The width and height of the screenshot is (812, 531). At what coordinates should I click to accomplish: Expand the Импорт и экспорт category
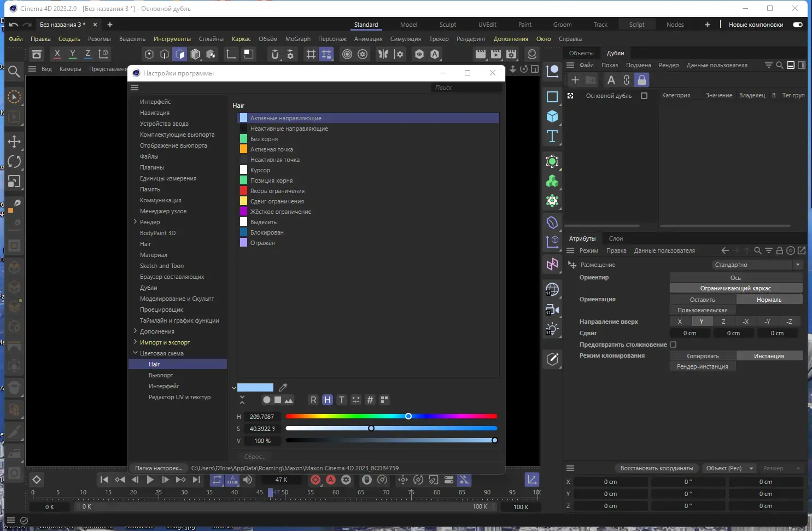point(135,342)
